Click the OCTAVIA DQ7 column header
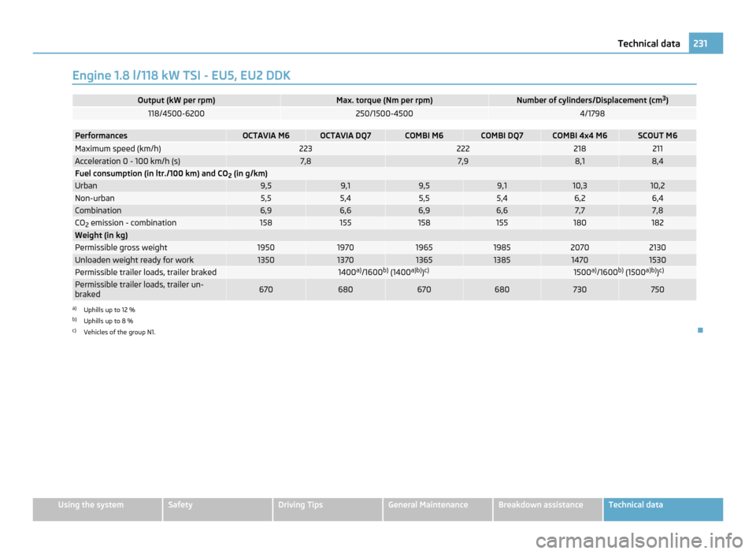The height and width of the screenshot is (554, 756). tap(345, 136)
